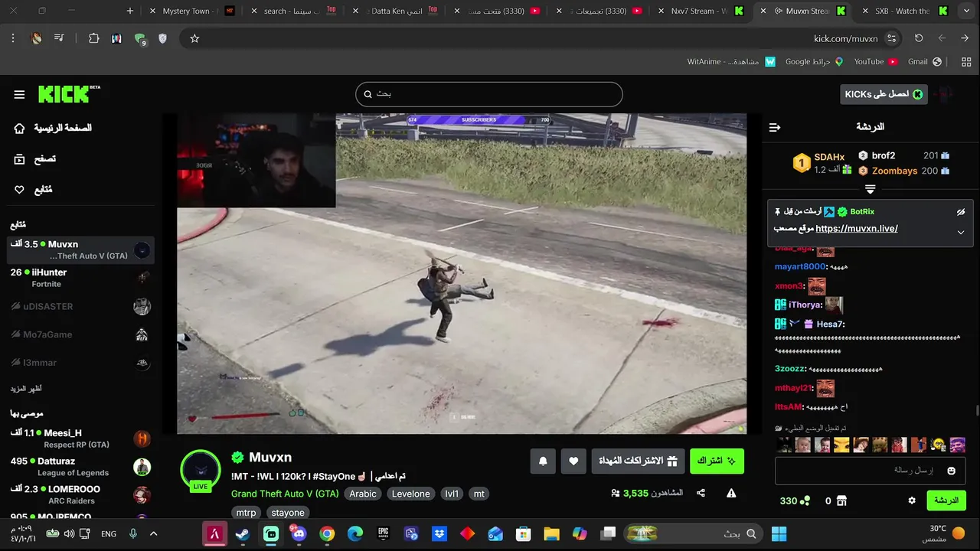980x551 pixels.
Task: Report the stream with the warning icon
Action: click(731, 494)
